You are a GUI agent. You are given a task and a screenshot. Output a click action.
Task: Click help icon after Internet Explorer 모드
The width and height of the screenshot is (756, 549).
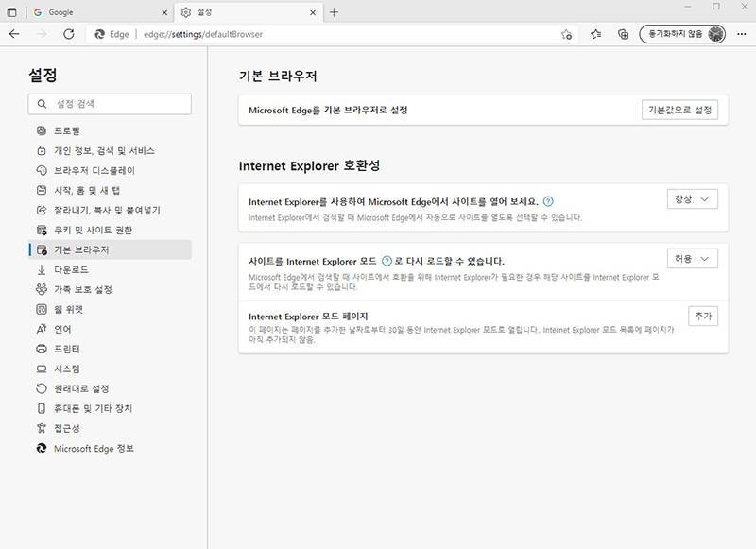pyautogui.click(x=387, y=261)
